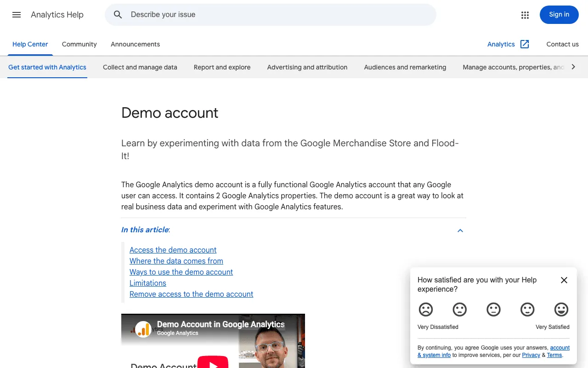Jump to Ways to use the demo account
This screenshot has height=368, width=588.
pyautogui.click(x=181, y=272)
